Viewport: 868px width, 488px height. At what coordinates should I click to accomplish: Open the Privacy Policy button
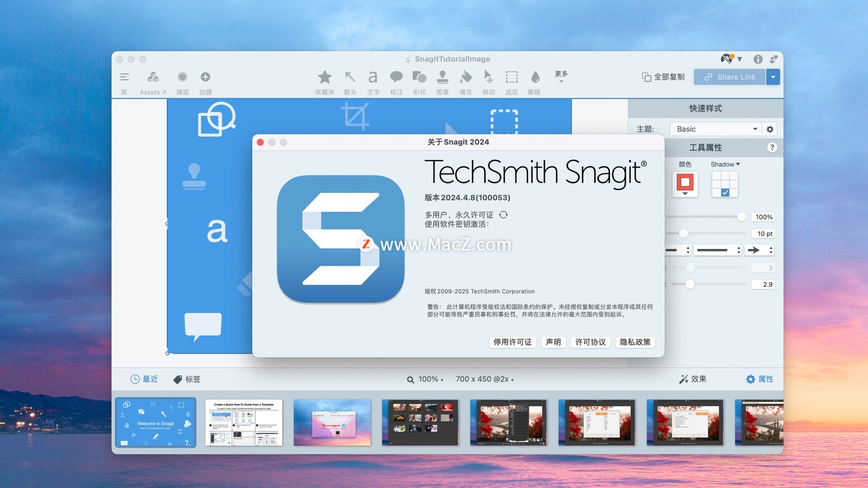point(635,342)
